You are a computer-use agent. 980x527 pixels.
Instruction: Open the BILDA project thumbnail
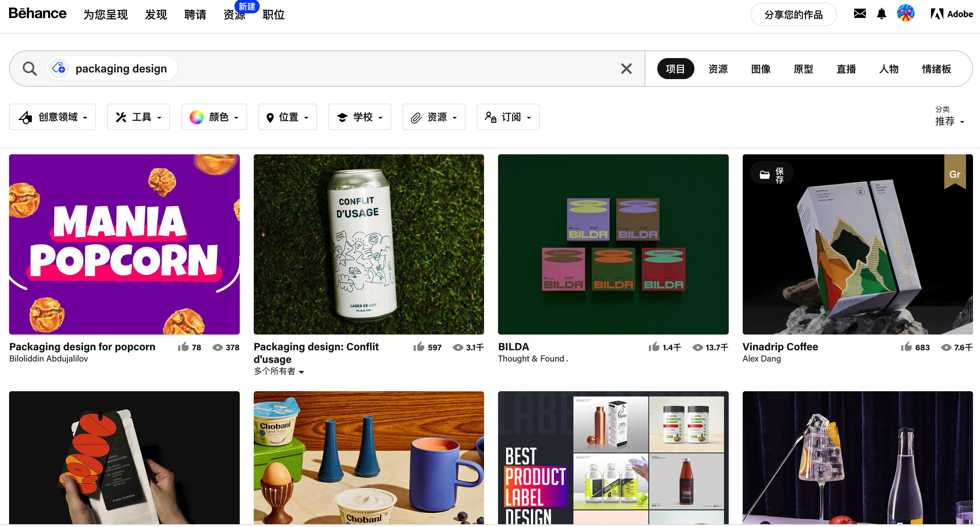tap(613, 244)
